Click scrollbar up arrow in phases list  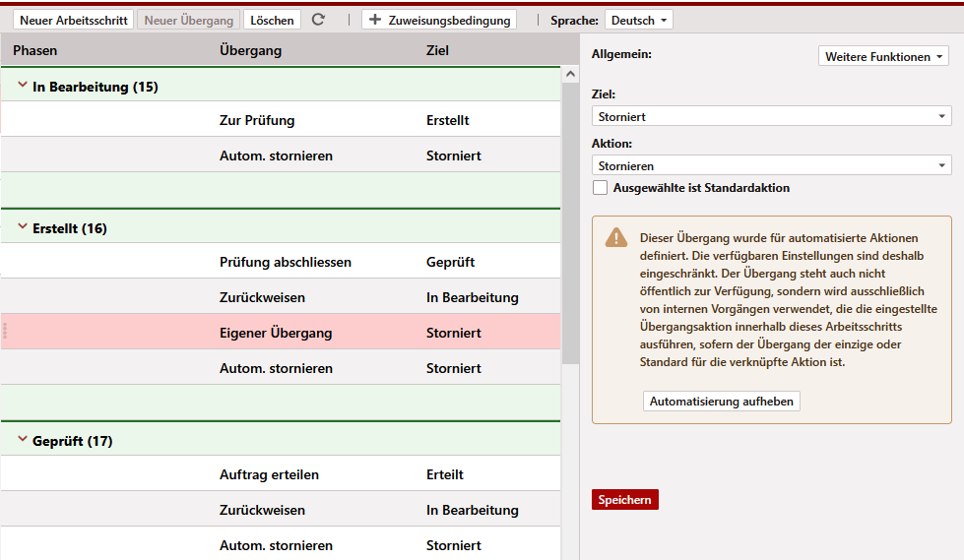point(569,74)
